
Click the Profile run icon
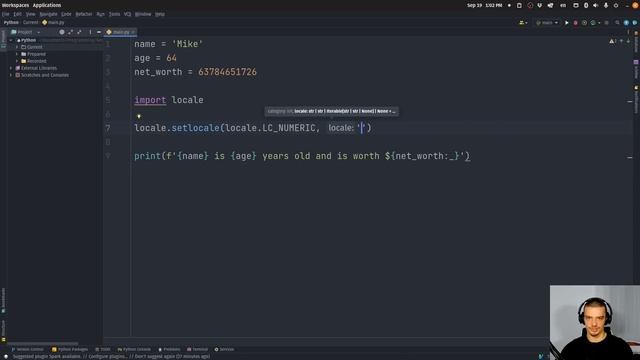(x=594, y=23)
